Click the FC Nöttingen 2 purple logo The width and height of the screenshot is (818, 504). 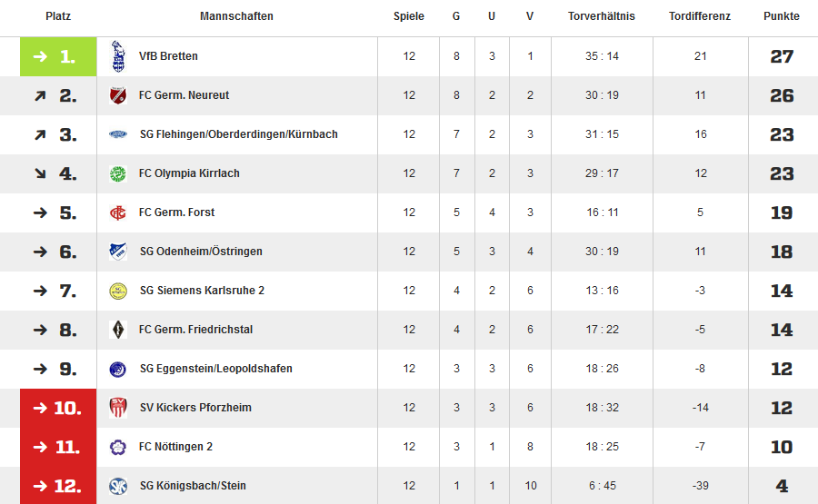pos(118,447)
